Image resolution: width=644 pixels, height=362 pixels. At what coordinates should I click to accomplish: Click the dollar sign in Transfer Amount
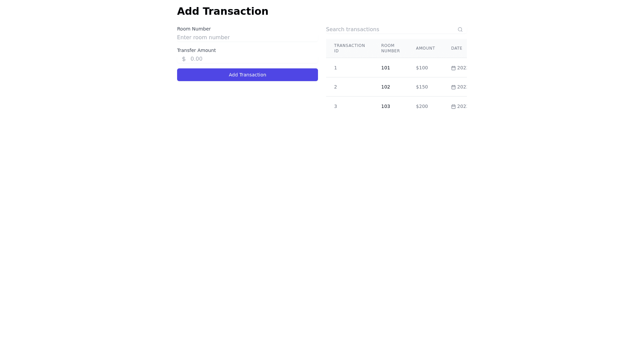(184, 59)
